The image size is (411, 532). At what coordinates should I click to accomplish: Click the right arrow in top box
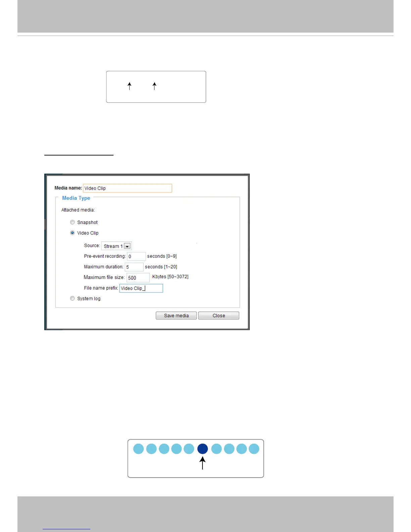[x=154, y=86]
